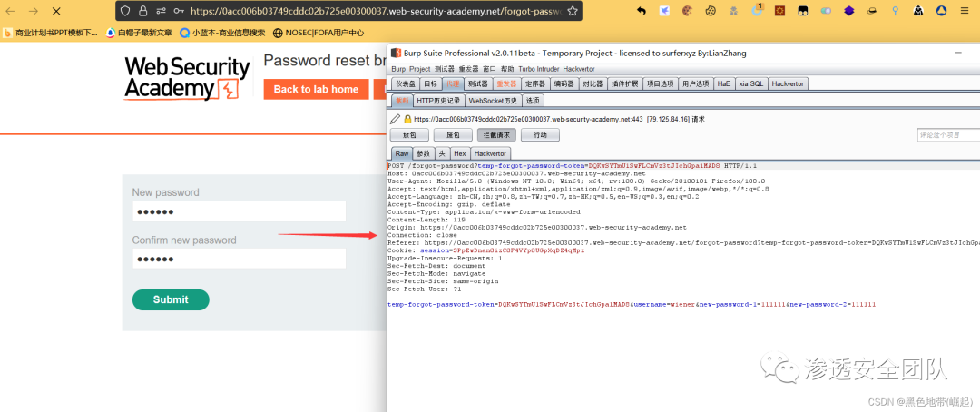
Task: Click the yellow padlock icon in Burp
Action: (x=407, y=119)
